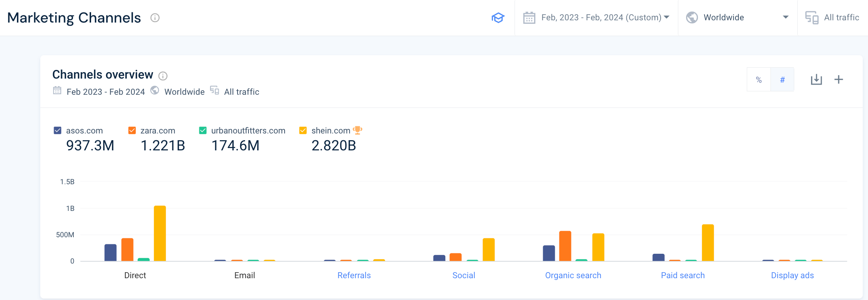The image size is (868, 300).
Task: Click the info icon beside Marketing Channels title
Action: (x=155, y=18)
